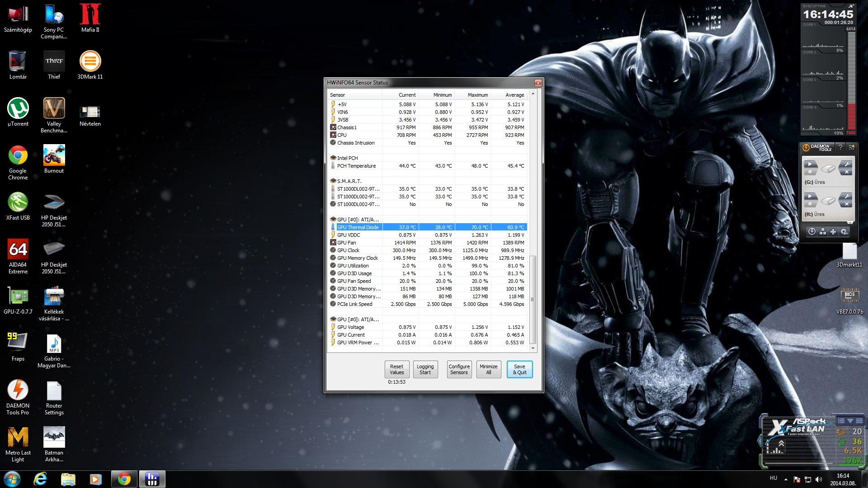Select the PCIe Link Speed row
The height and width of the screenshot is (488, 868).
428,304
